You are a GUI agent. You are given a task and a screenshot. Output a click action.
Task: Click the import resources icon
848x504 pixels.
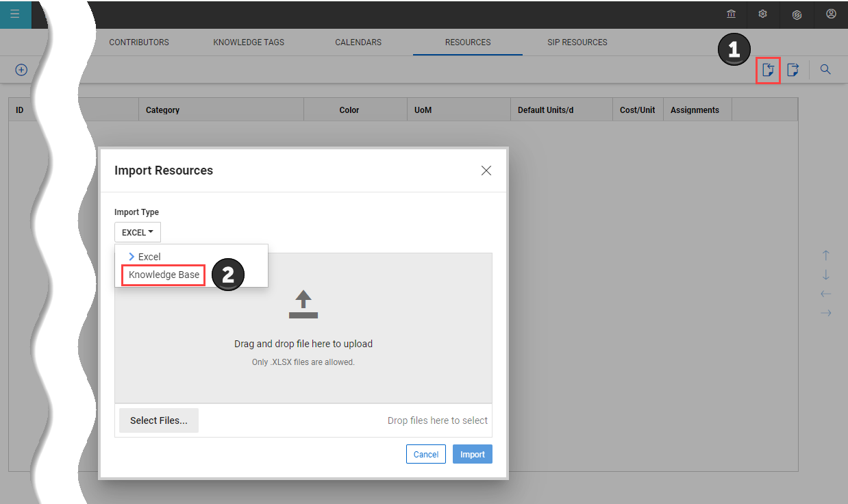768,70
